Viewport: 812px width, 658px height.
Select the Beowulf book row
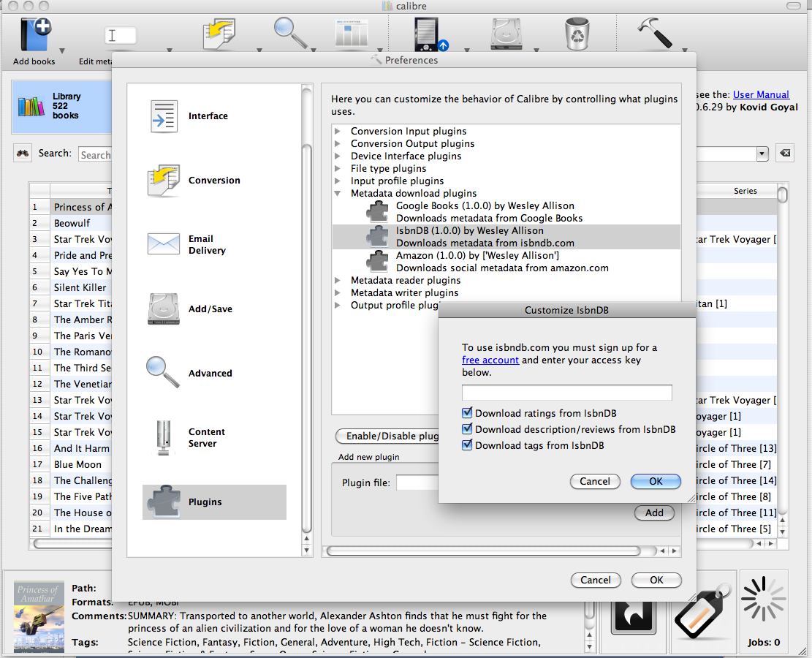pyautogui.click(x=70, y=223)
